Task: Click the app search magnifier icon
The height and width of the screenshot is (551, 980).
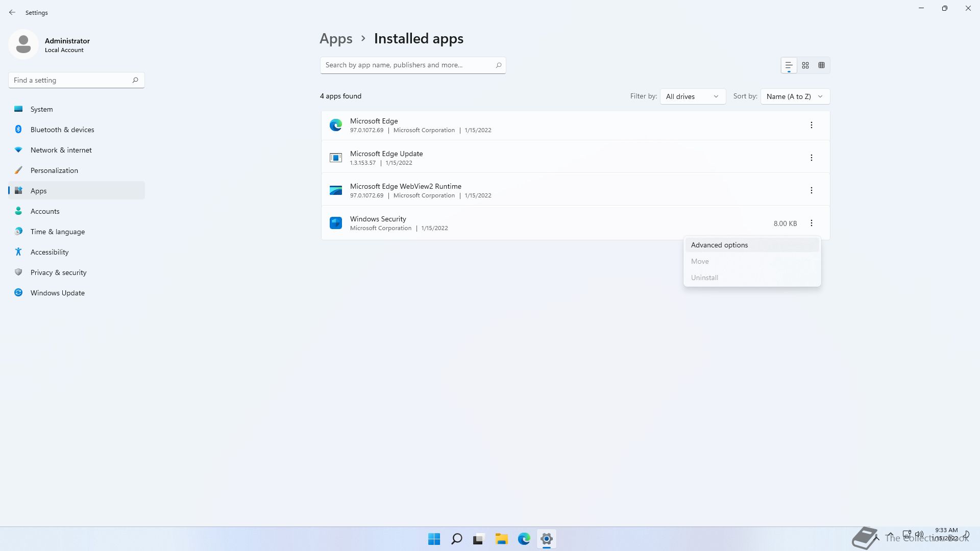Action: (499, 65)
